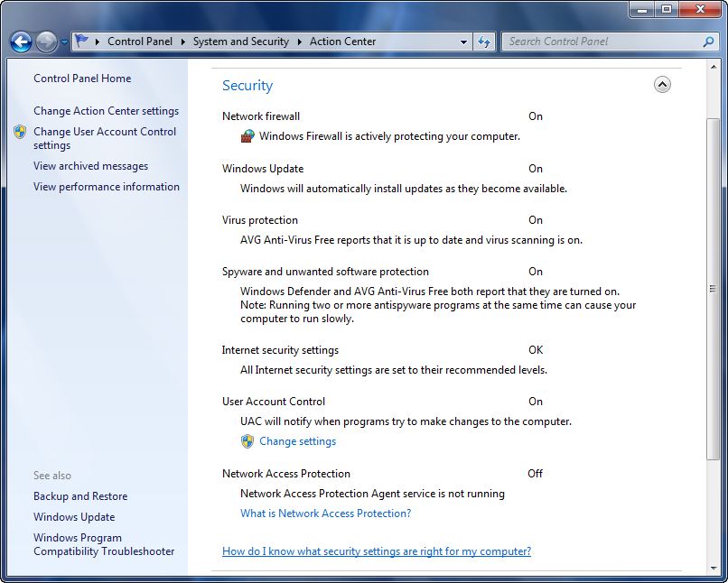
Task: Click the scrollbar up arrow
Action: [714, 68]
